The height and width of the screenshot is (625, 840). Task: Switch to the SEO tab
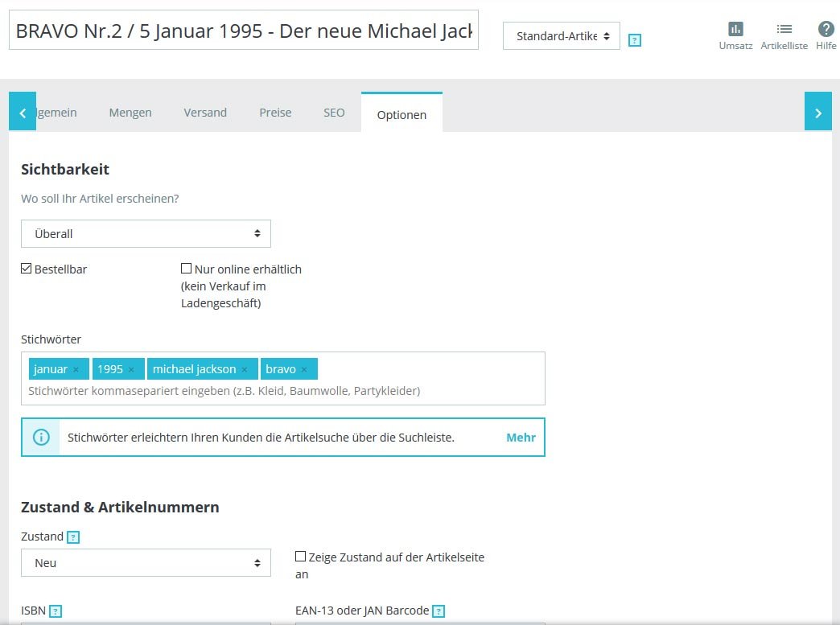[x=334, y=113]
